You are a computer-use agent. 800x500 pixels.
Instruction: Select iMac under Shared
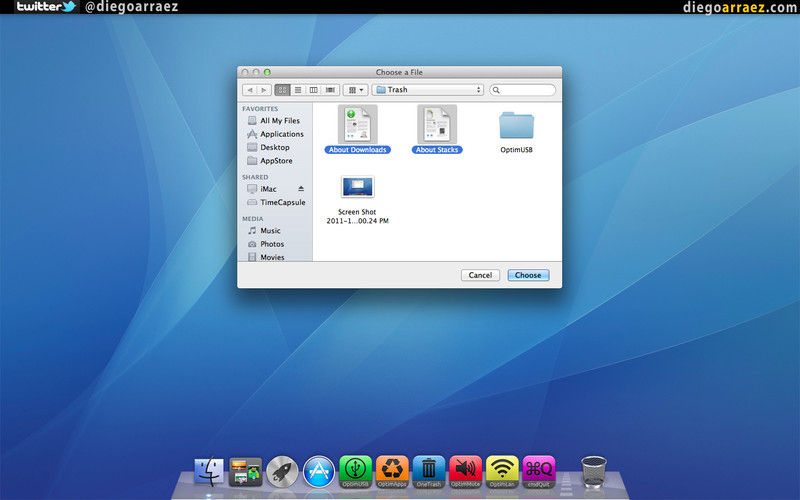click(x=268, y=189)
